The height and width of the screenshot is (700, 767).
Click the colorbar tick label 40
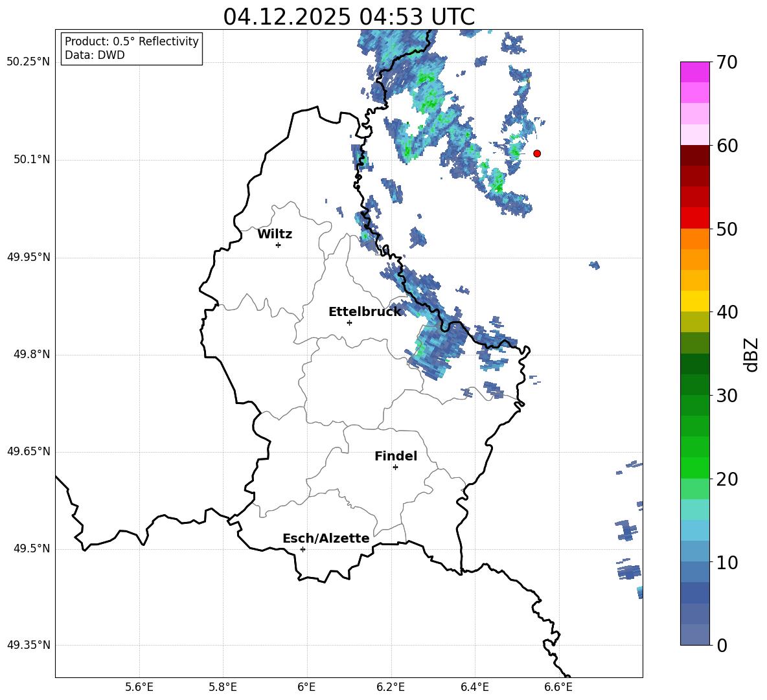coord(726,312)
